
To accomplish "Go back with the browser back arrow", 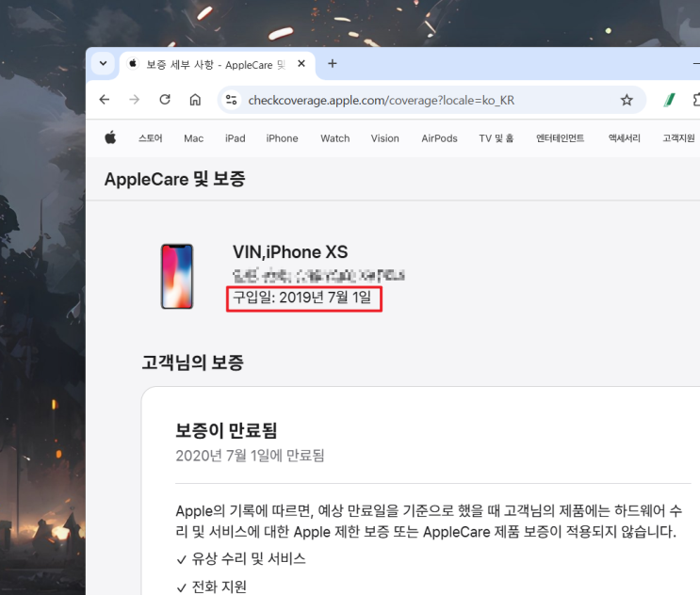I will [x=105, y=100].
